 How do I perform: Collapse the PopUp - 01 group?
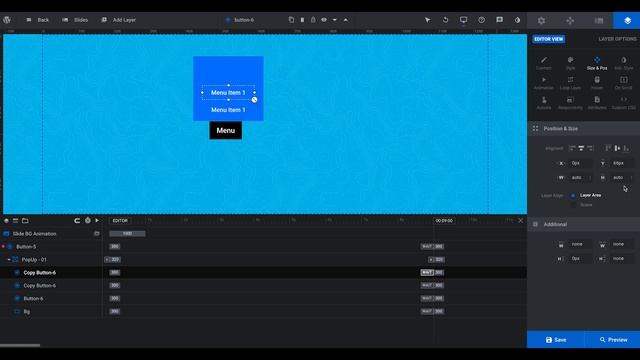[9, 260]
